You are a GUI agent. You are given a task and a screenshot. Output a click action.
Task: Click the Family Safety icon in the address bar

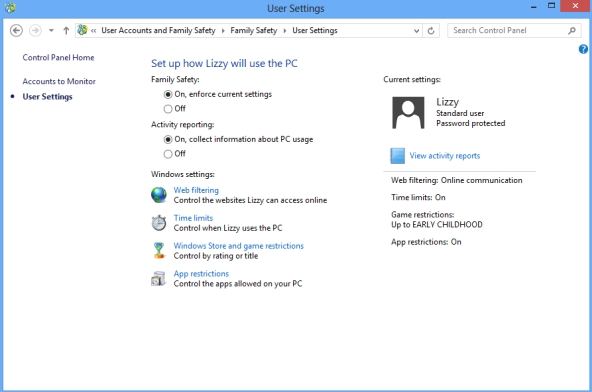pyautogui.click(x=82, y=30)
